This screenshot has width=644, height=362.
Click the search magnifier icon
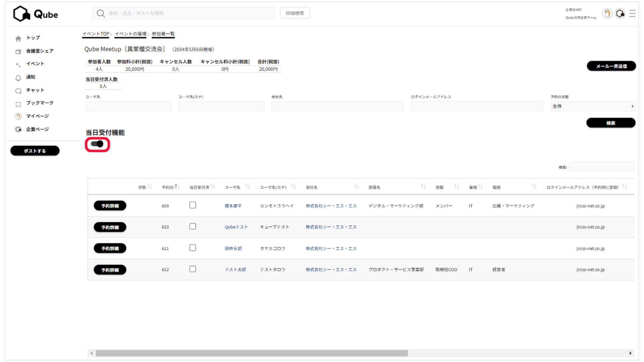[x=100, y=13]
